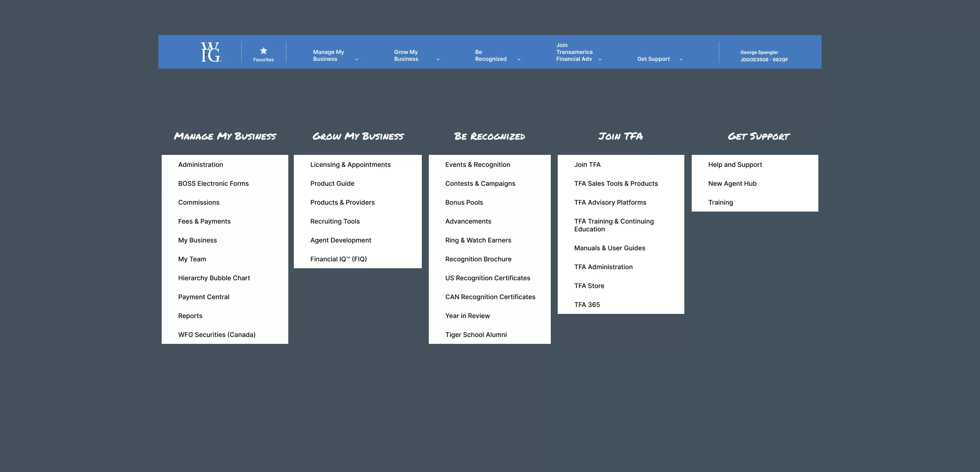Click the WFG logo icon
The height and width of the screenshot is (472, 980).
[x=211, y=52]
